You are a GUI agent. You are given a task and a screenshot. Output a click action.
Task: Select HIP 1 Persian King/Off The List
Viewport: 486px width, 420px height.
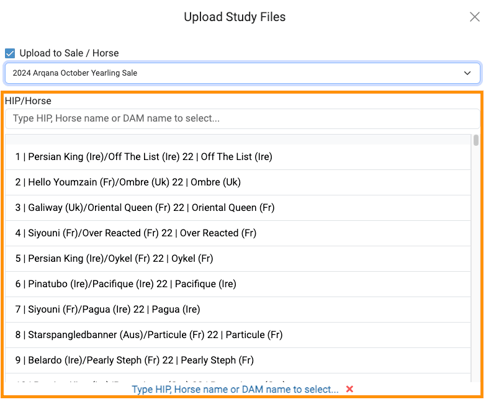pyautogui.click(x=238, y=157)
